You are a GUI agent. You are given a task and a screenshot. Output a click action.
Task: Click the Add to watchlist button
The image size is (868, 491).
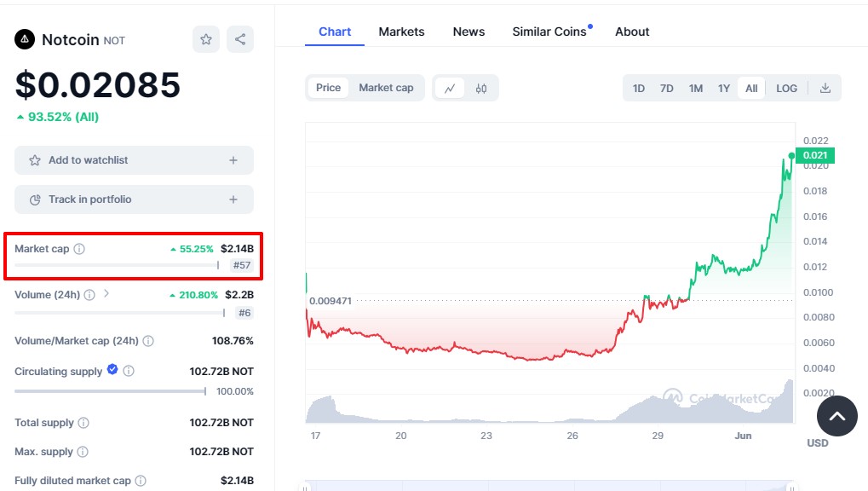(x=134, y=160)
